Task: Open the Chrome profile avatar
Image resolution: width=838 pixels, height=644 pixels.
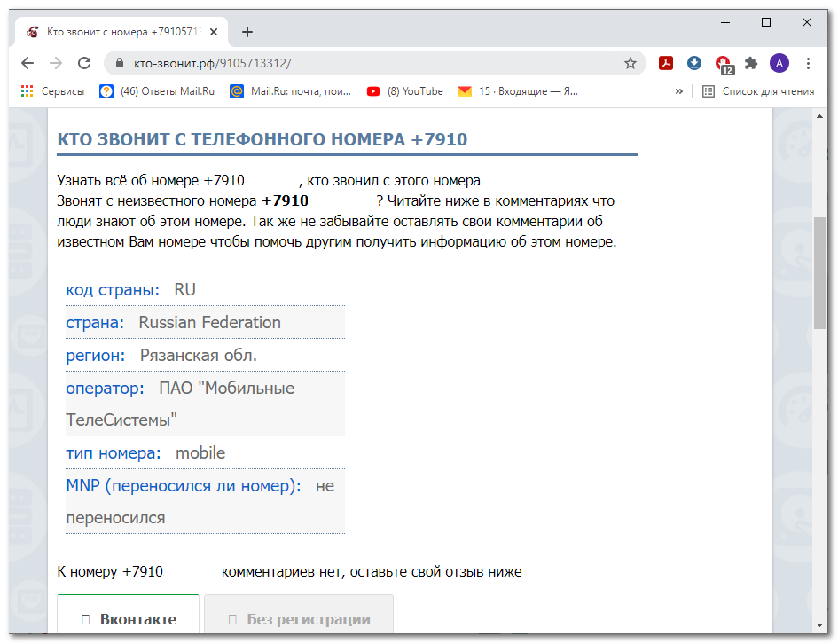Action: [x=779, y=63]
